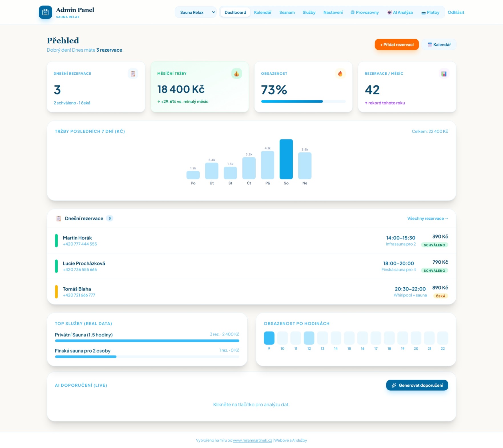
Task: Click the bar chart icon in Rezervace/Měsíc card
Action: coord(444,74)
